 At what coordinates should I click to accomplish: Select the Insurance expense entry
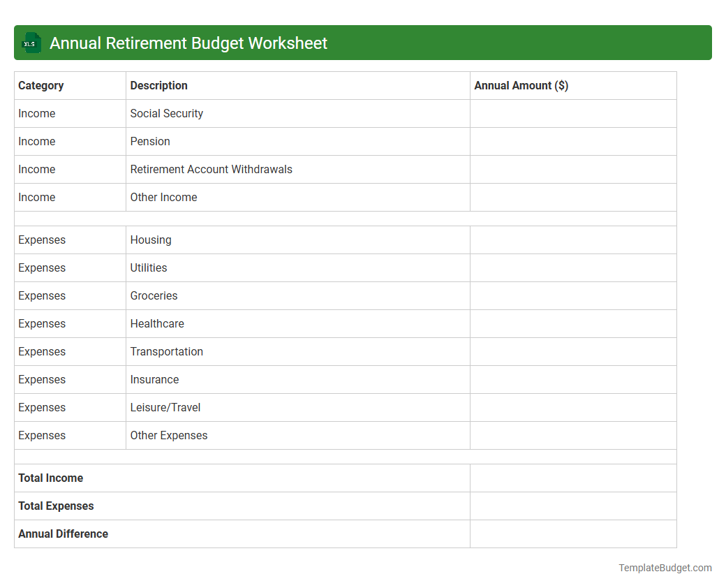click(x=154, y=379)
